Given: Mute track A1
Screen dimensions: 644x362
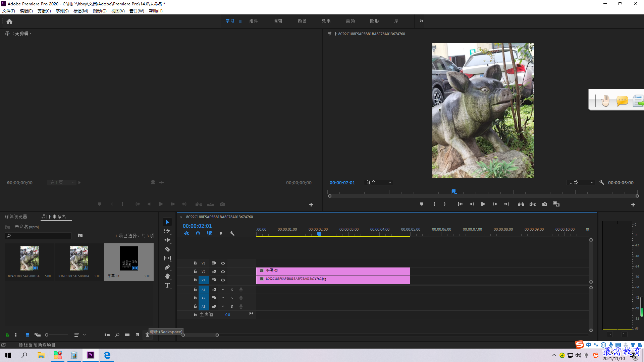Looking at the screenshot, I should click(x=223, y=290).
